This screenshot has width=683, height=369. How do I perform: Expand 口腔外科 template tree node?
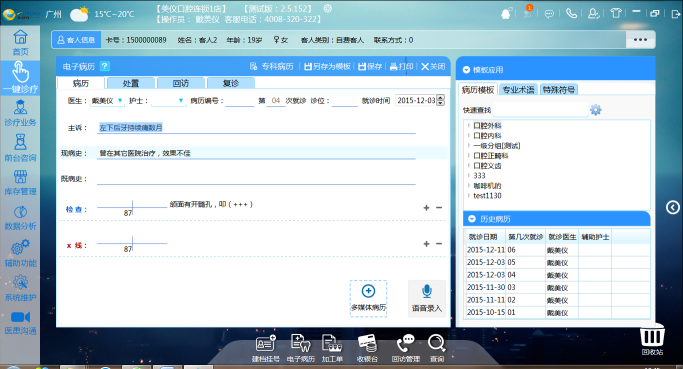tap(469, 125)
